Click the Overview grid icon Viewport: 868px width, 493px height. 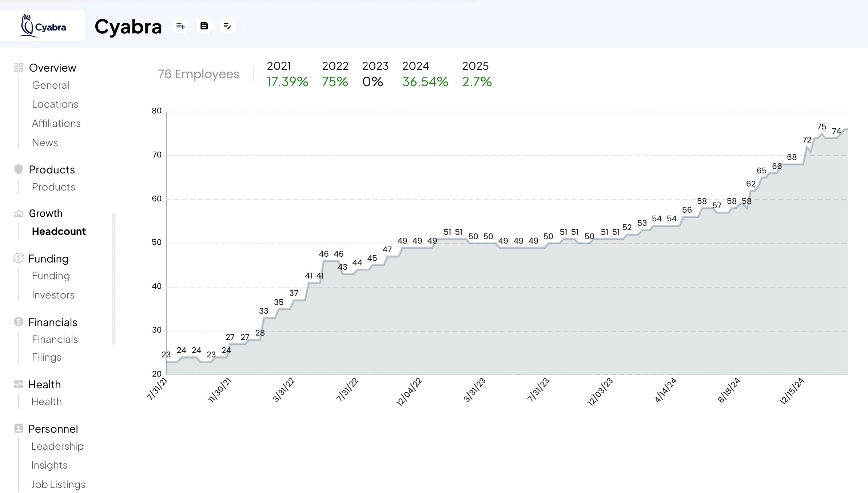[x=19, y=68]
